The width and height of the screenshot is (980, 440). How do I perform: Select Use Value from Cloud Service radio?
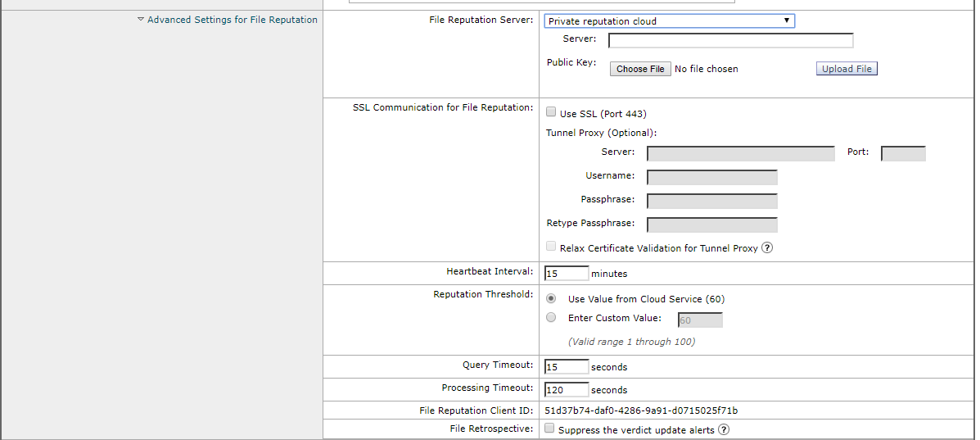click(x=551, y=298)
